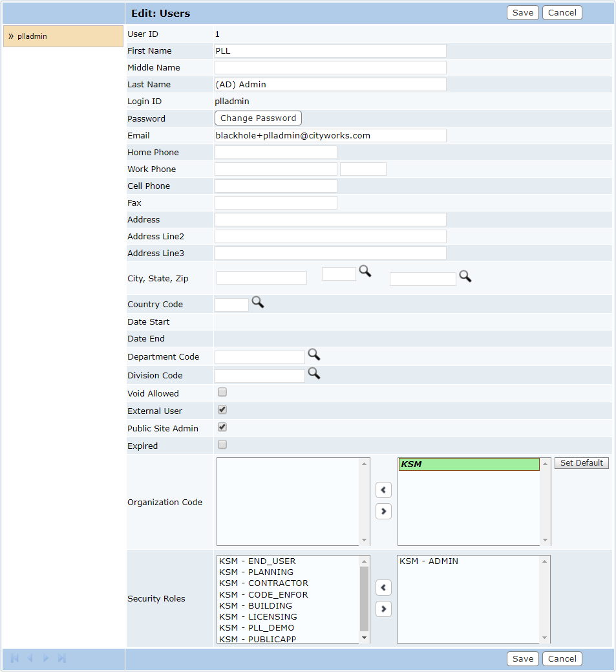Image resolution: width=616 pixels, height=672 pixels.
Task: Click the State lookup magnifier icon
Action: (x=365, y=272)
